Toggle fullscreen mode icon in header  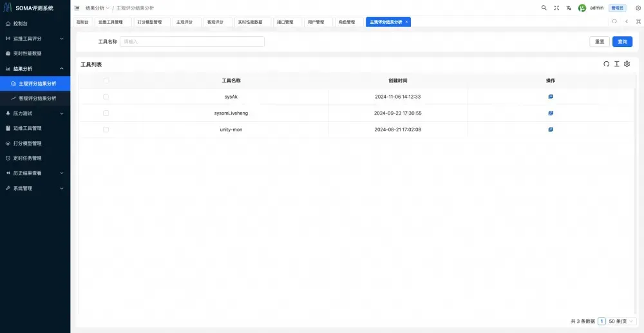click(x=556, y=8)
